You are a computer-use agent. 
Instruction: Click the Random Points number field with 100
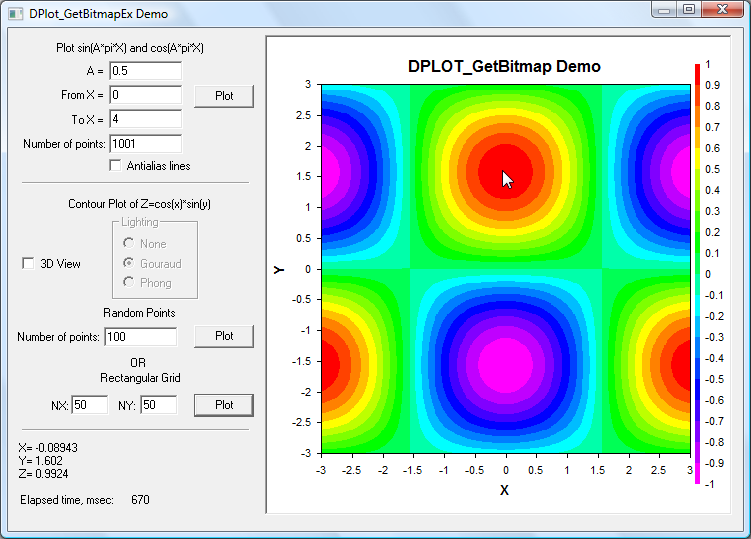tap(141, 337)
